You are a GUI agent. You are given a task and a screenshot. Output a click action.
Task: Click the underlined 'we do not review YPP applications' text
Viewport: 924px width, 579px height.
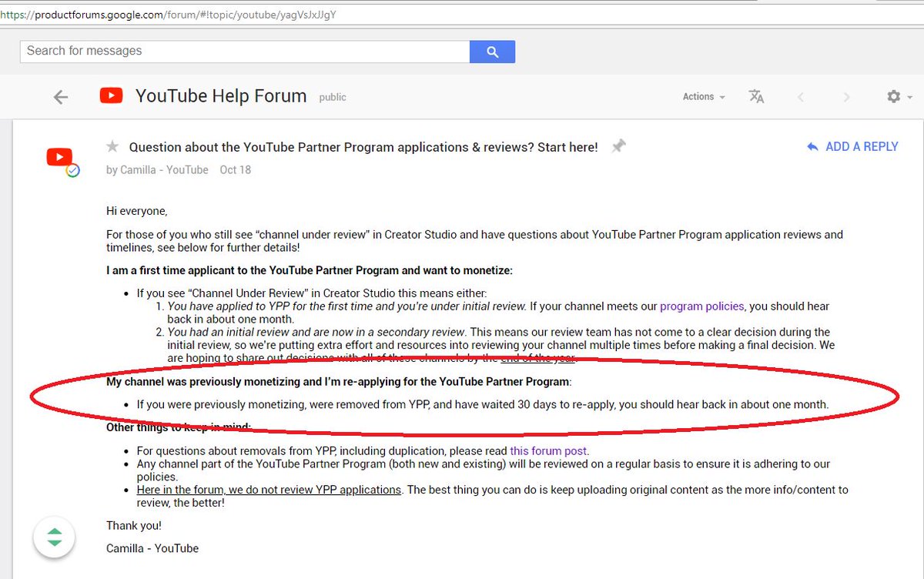(269, 490)
